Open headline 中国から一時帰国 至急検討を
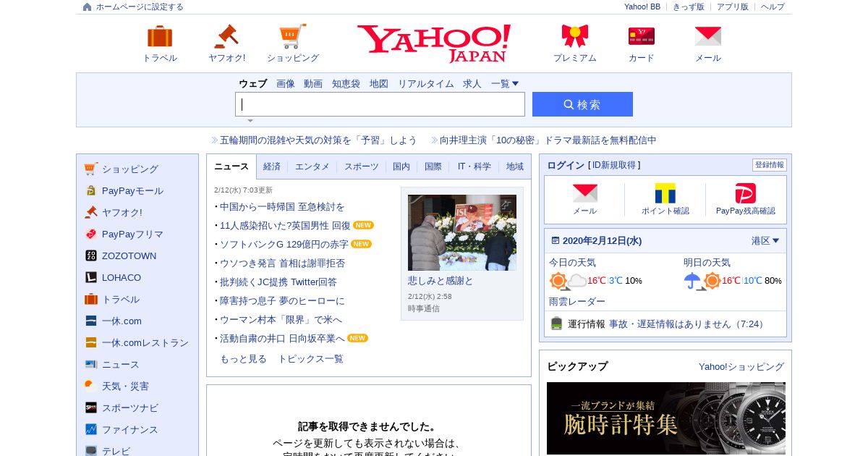This screenshot has height=456, width=868. [x=282, y=206]
